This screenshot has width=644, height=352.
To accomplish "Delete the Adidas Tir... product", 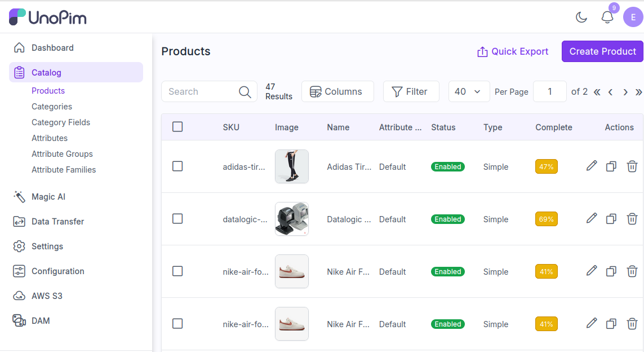I will 632,166.
